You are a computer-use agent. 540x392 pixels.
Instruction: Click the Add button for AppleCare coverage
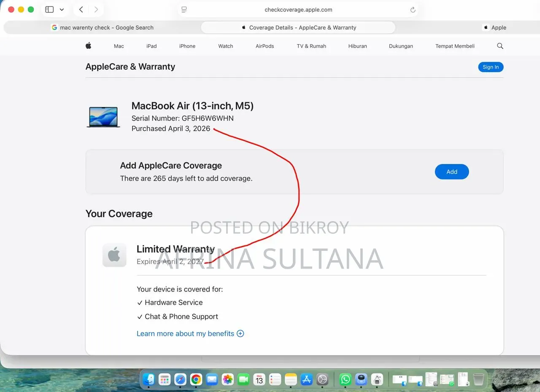452,172
